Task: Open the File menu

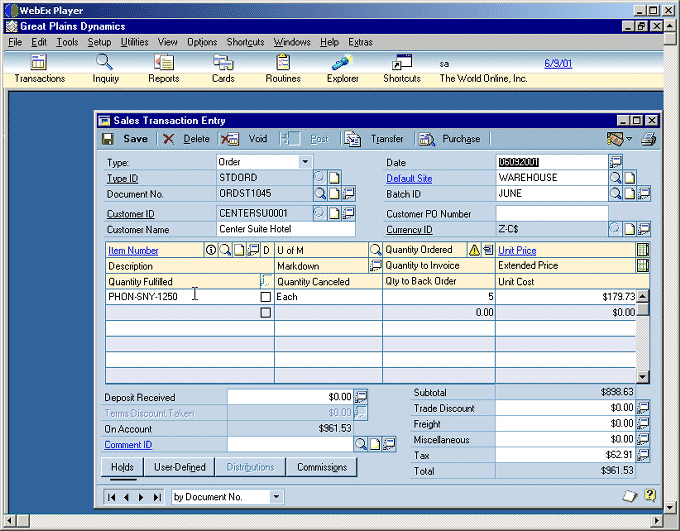Action: pyautogui.click(x=15, y=42)
